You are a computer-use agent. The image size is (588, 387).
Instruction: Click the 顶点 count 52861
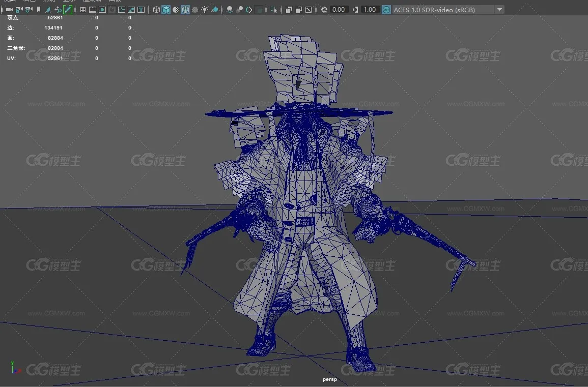tap(55, 18)
